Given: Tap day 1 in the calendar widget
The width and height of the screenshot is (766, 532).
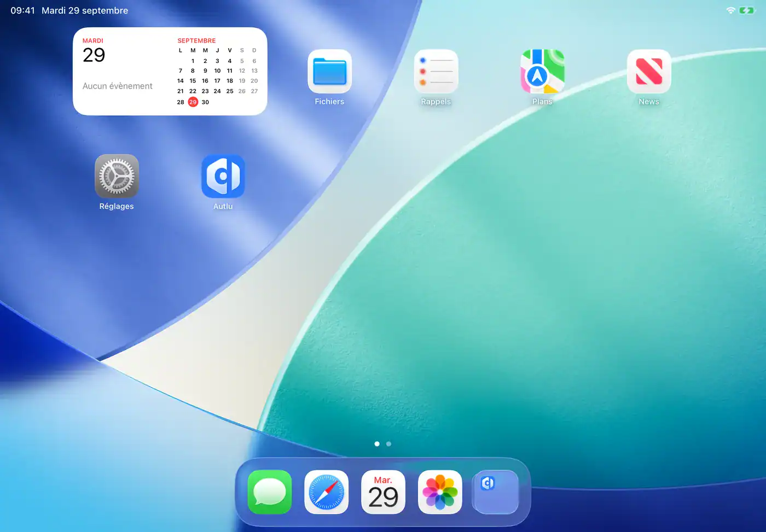Looking at the screenshot, I should click(193, 61).
